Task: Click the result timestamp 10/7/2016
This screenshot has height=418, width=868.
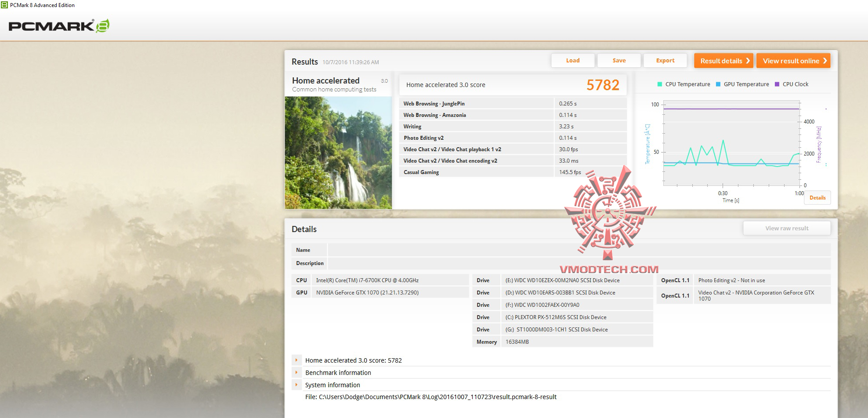Action: pyautogui.click(x=351, y=62)
